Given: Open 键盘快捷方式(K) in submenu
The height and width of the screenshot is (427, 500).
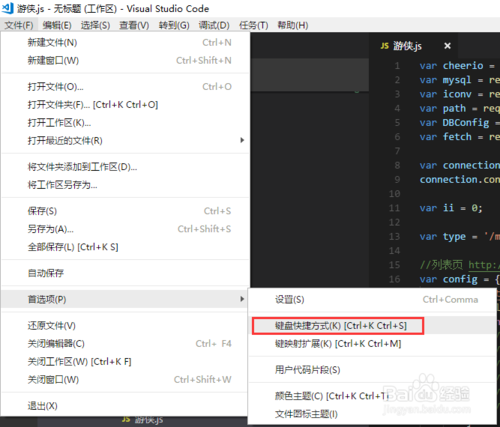Looking at the screenshot, I should click(x=373, y=326).
